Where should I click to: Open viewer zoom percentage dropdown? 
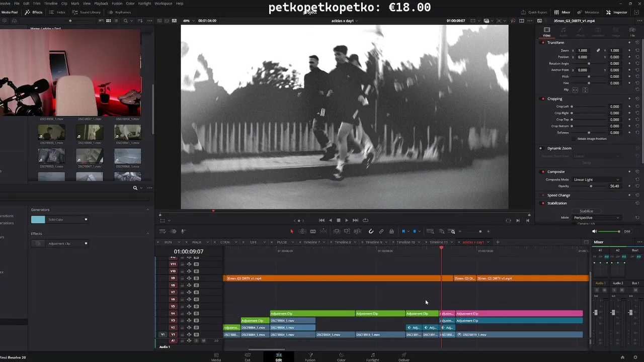coord(188,21)
